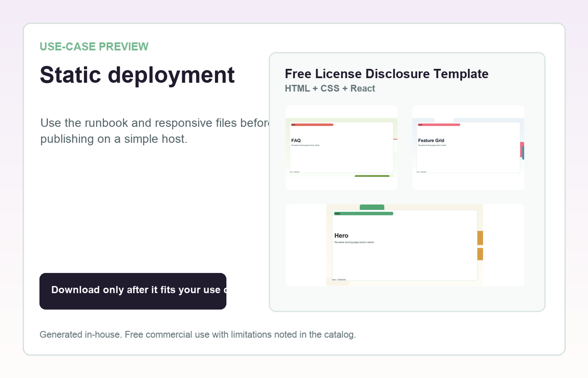Click the USE-CASE PREVIEW label

click(94, 47)
